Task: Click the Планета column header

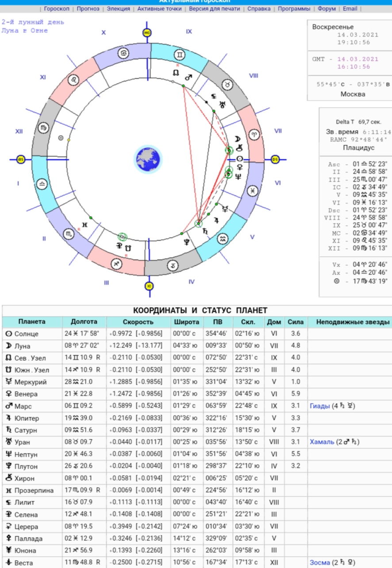Action: (x=31, y=322)
